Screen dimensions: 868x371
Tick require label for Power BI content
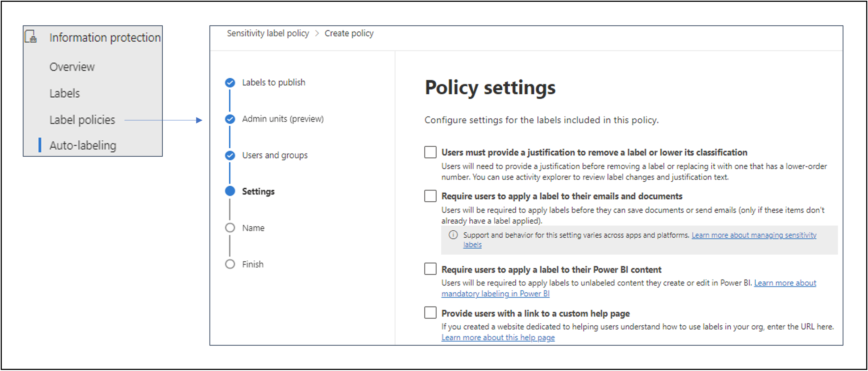click(430, 269)
